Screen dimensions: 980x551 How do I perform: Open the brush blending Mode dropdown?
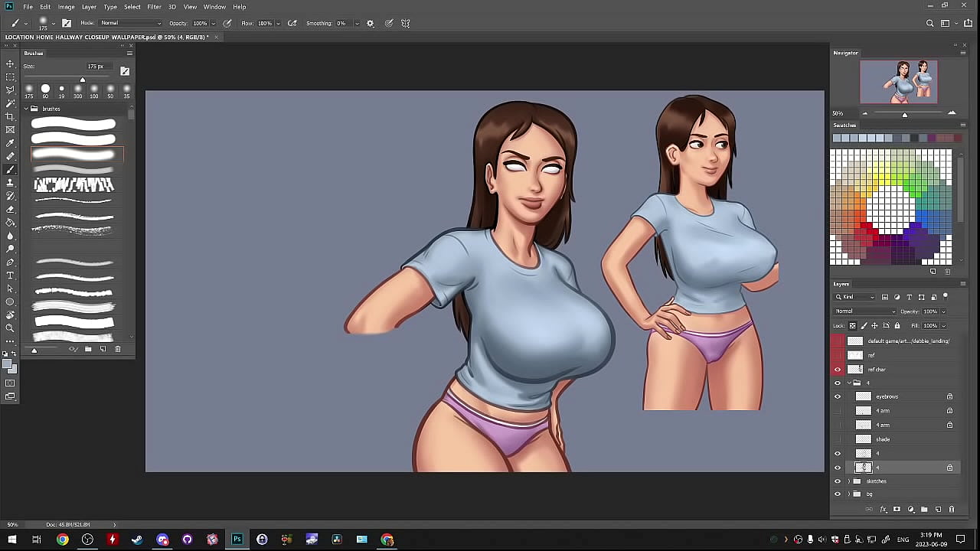coord(130,23)
